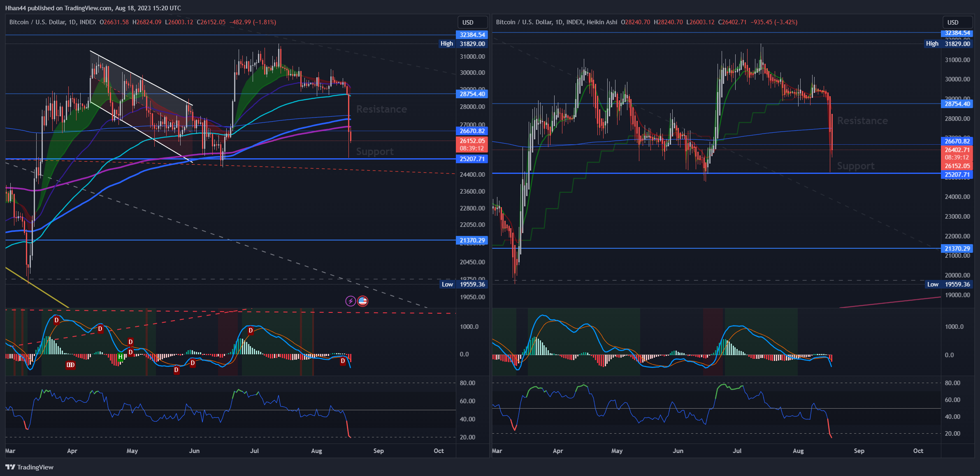
Task: Click the High 31829.00 label on left chart
Action: tap(463, 44)
